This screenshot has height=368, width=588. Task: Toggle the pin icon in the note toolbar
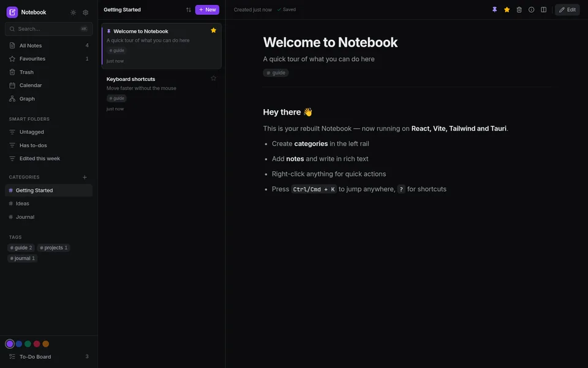coord(495,10)
